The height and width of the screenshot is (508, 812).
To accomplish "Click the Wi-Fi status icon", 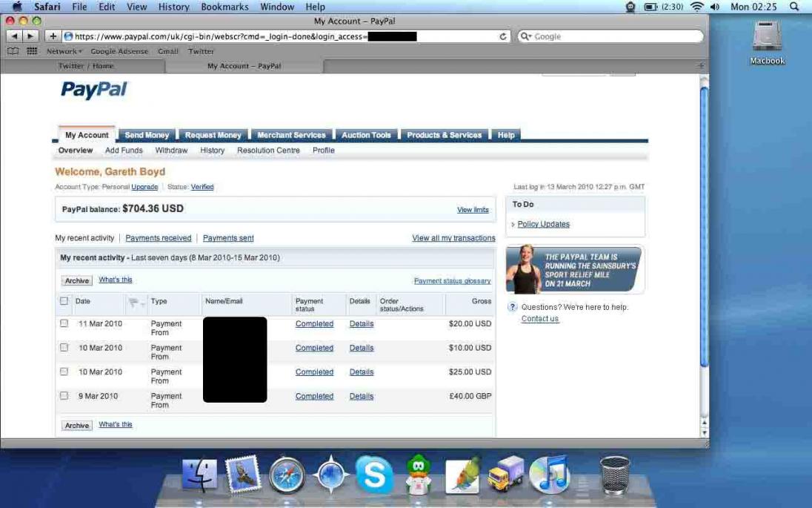I will pyautogui.click(x=697, y=6).
